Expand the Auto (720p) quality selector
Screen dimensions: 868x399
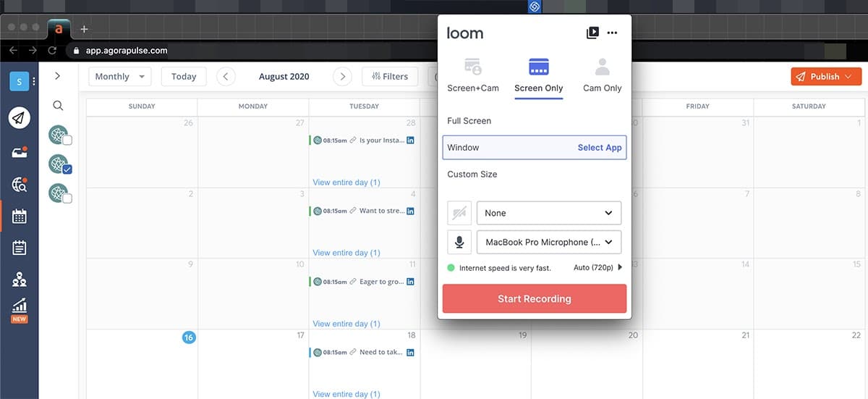tap(598, 267)
